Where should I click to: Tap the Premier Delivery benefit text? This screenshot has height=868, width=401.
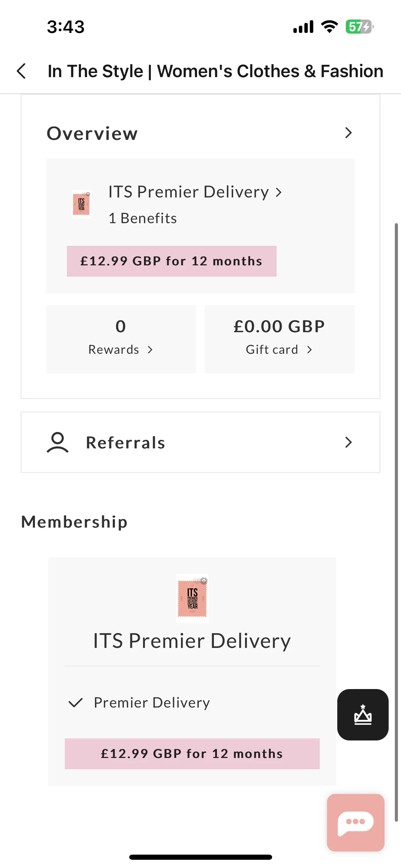tap(152, 703)
